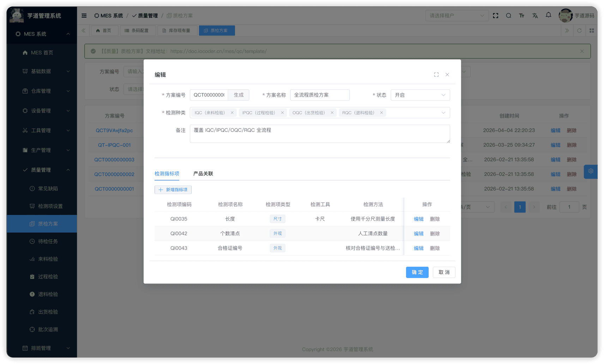Click the home icon on the 首页 tab
Image resolution: width=604 pixels, height=364 pixels.
pos(98,30)
